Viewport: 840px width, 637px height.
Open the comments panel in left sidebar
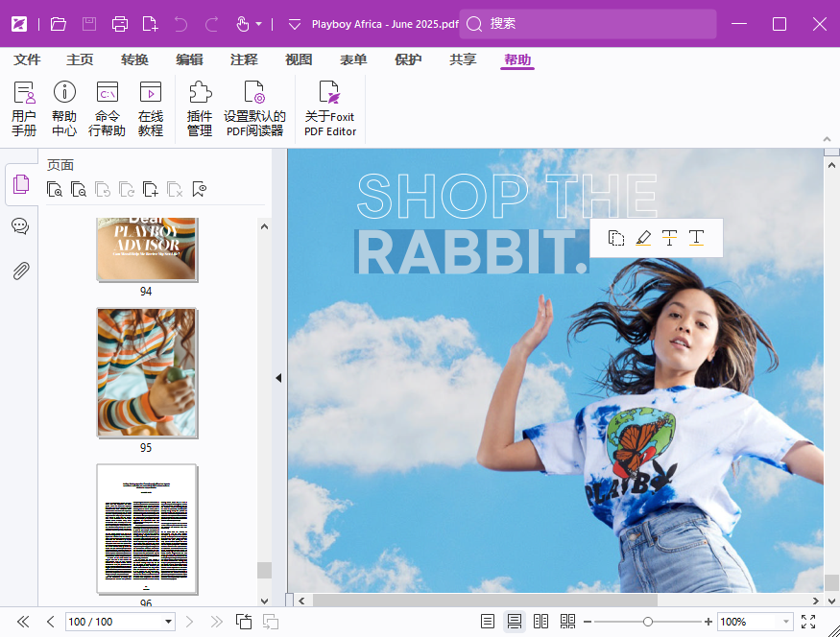pyautogui.click(x=19, y=226)
